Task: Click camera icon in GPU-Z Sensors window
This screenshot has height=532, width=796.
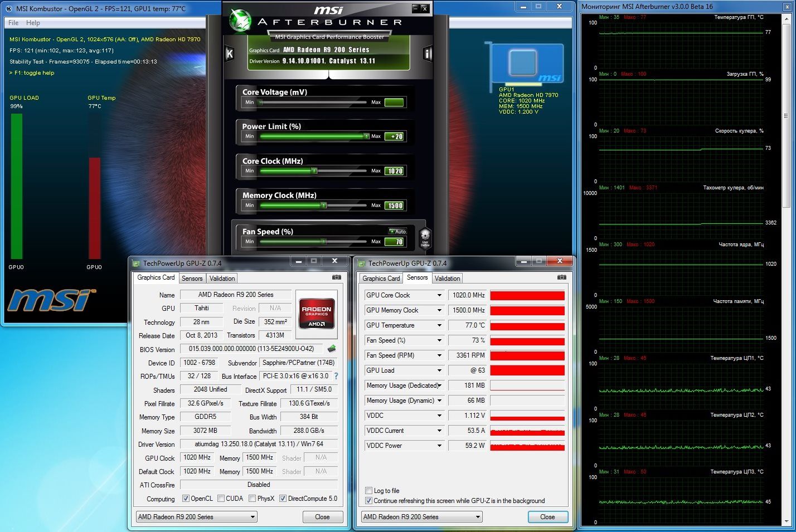Action: pyautogui.click(x=561, y=277)
